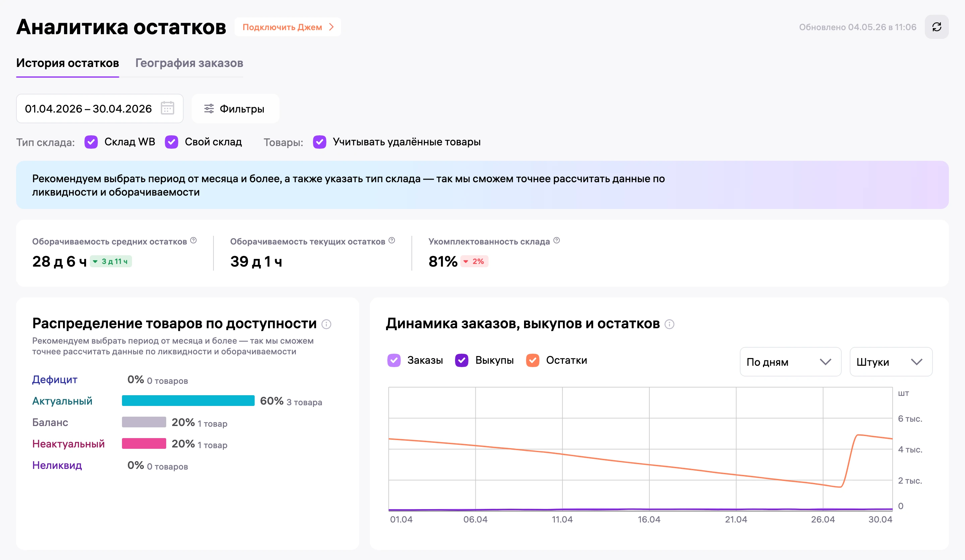Toggle the Остатки chart series checkbox
This screenshot has height=560, width=965.
[533, 360]
